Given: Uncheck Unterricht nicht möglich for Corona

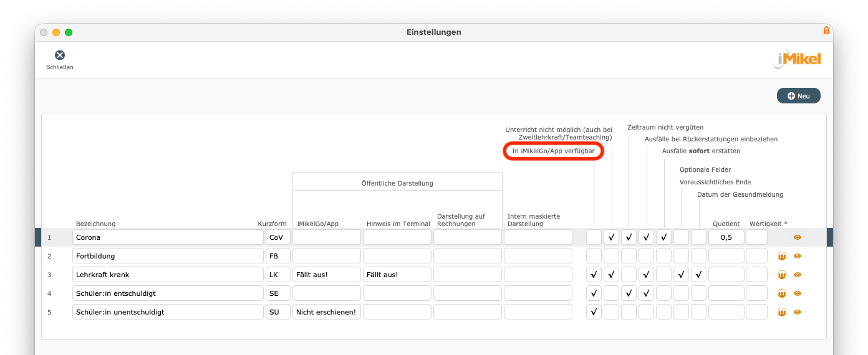Looking at the screenshot, I should click(612, 237).
